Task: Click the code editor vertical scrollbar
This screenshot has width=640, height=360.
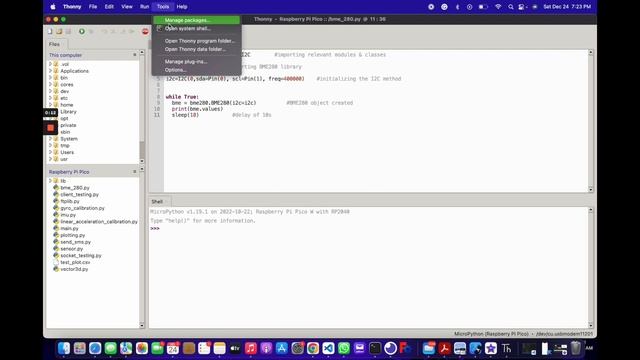Action: (x=591, y=121)
